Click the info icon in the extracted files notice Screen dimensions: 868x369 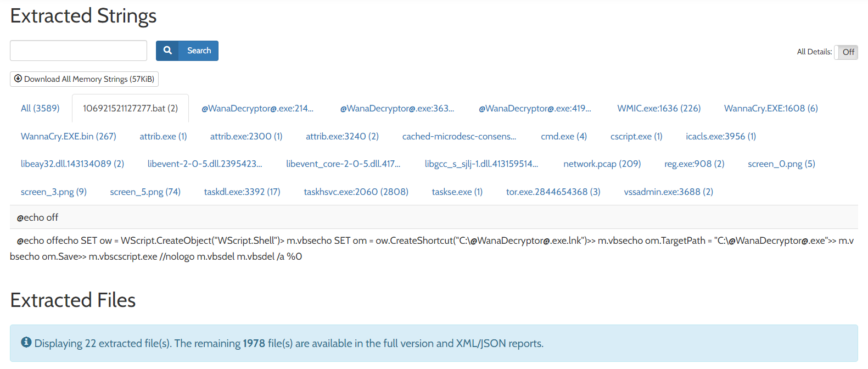click(26, 343)
